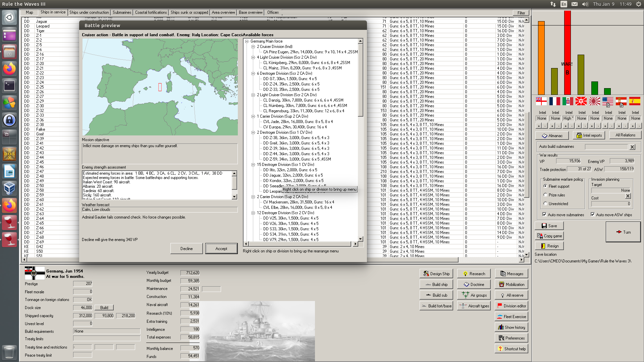This screenshot has height=362, width=644.
Task: Open the Coastal fortifications tab
Action: 151,12
